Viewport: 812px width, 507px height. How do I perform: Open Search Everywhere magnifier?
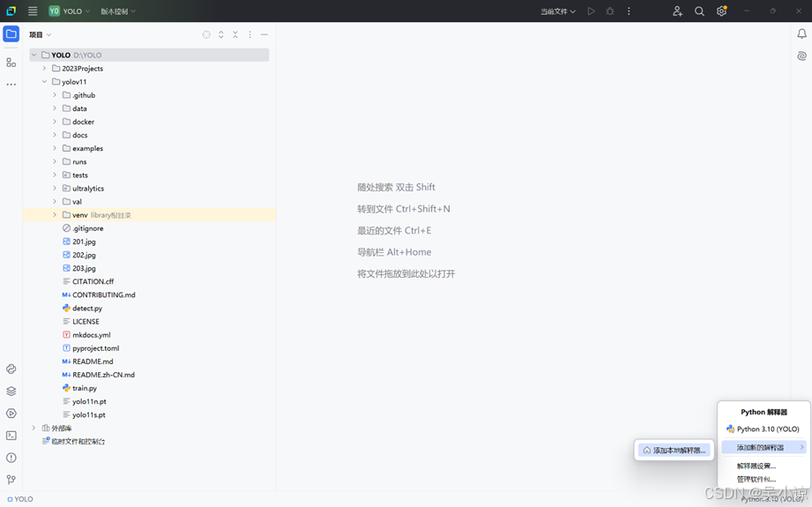coord(699,11)
